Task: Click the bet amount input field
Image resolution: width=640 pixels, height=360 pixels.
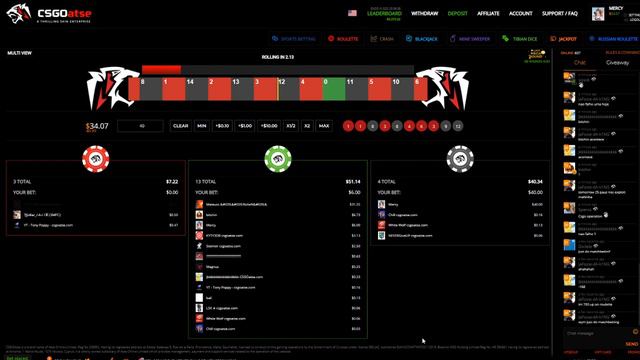Action: pyautogui.click(x=140, y=126)
